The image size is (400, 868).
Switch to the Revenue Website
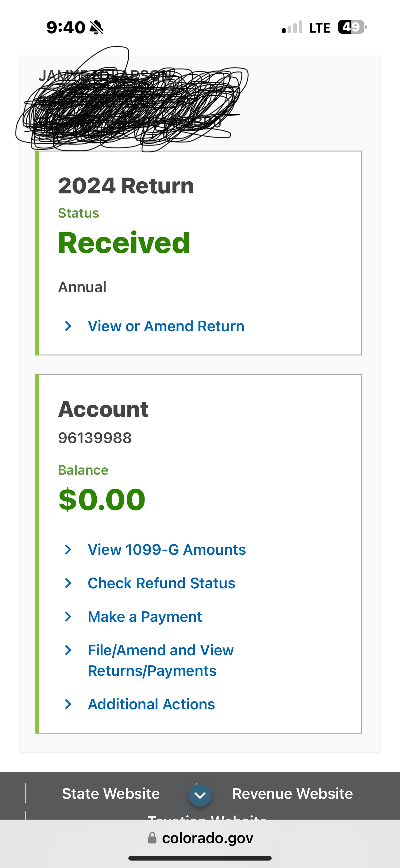[292, 793]
